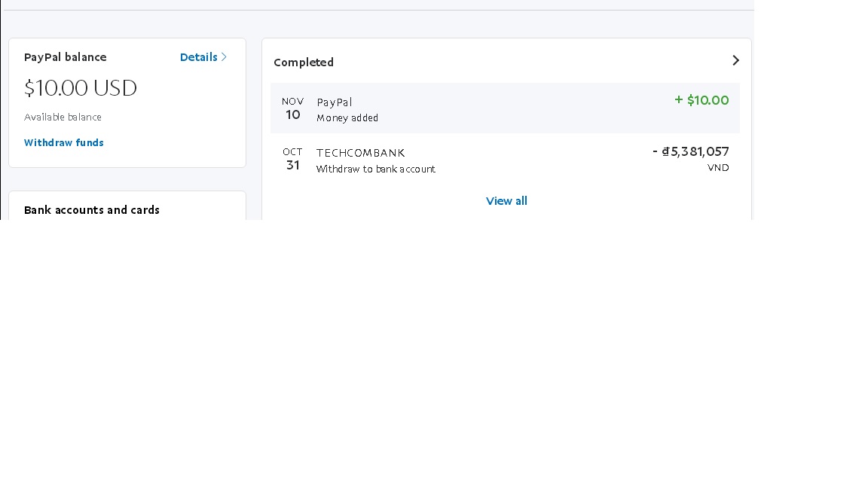Click the chevron arrow beside Details
This screenshot has height=488, width=868.
[224, 57]
